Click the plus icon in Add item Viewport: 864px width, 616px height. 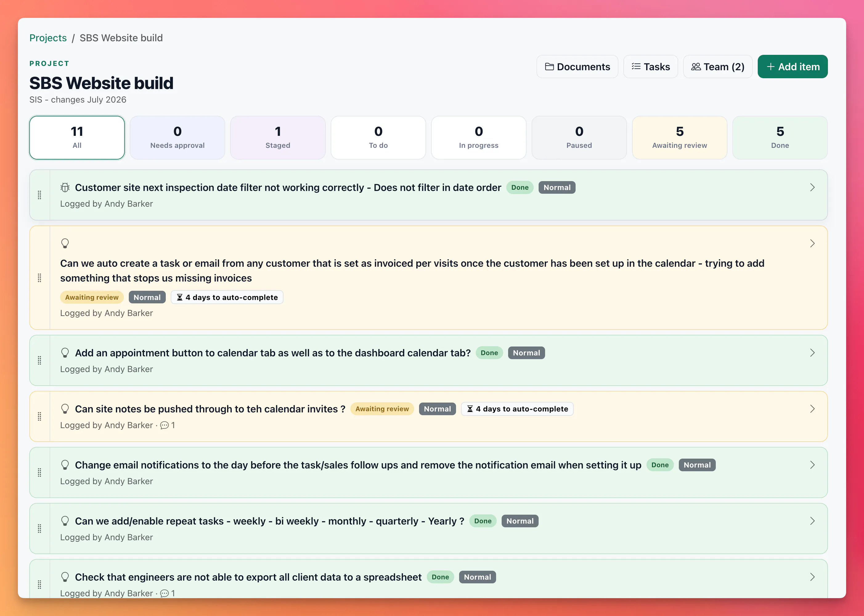pyautogui.click(x=770, y=67)
